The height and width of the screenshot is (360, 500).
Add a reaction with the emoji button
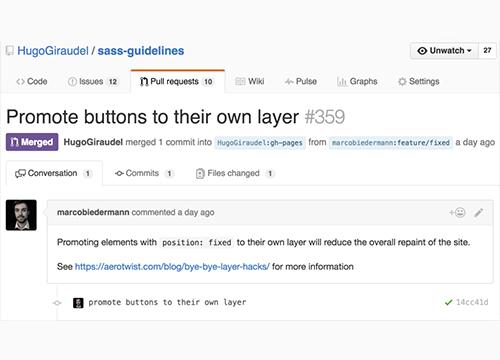[457, 213]
